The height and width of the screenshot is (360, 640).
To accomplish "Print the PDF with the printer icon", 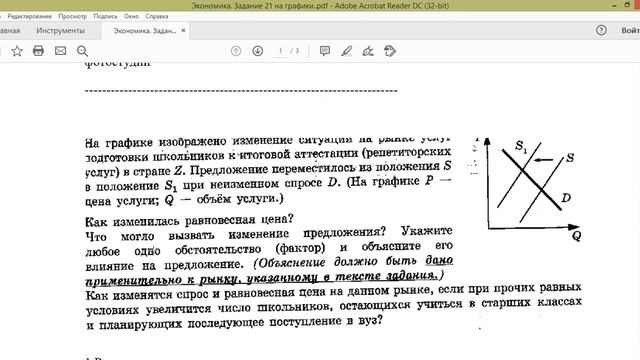I will point(38,51).
